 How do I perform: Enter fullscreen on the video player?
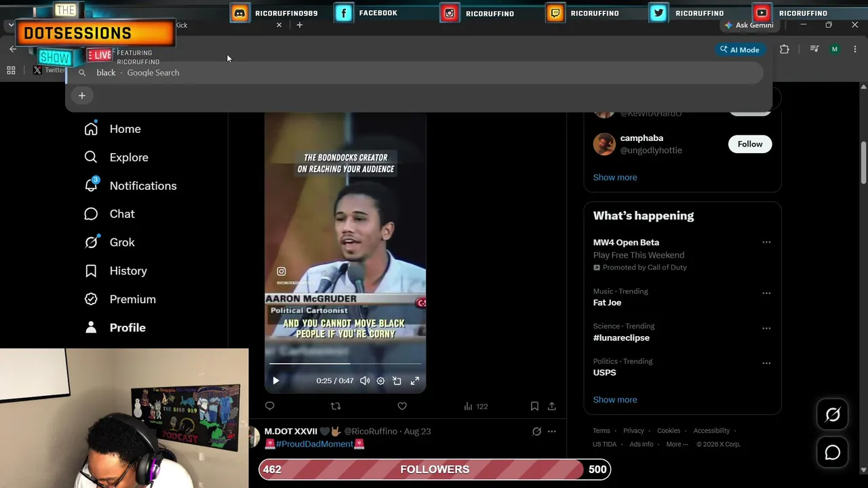(x=415, y=381)
